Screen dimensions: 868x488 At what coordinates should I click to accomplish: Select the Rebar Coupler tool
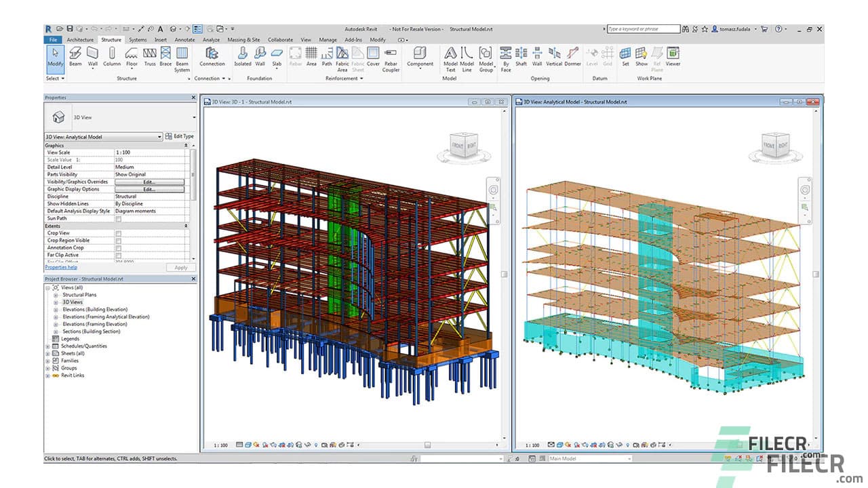(391, 60)
